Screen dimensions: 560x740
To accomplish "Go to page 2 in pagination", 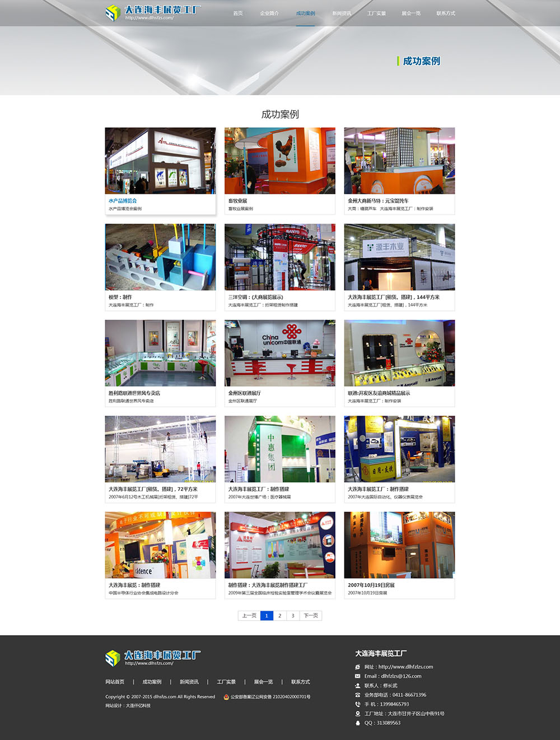I will pyautogui.click(x=279, y=616).
